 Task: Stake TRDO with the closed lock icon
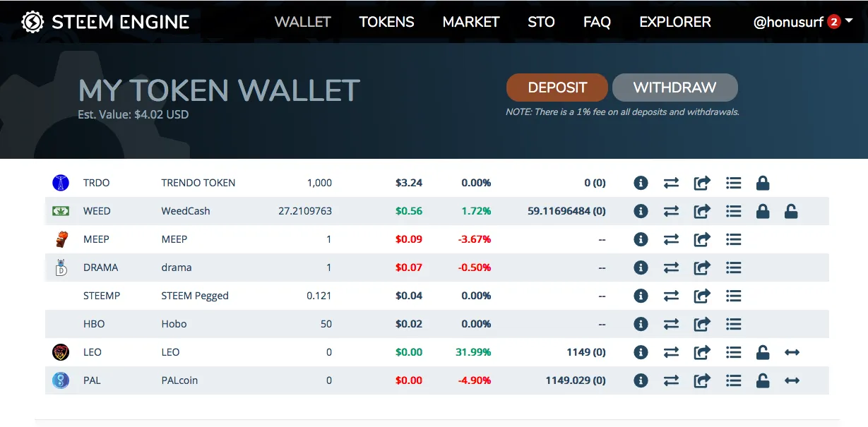click(x=763, y=183)
